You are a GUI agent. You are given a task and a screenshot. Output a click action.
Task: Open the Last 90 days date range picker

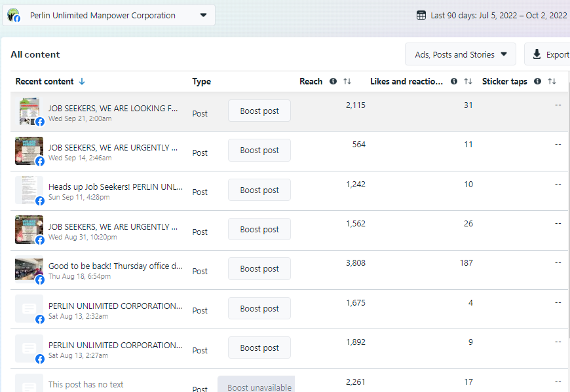tap(491, 15)
